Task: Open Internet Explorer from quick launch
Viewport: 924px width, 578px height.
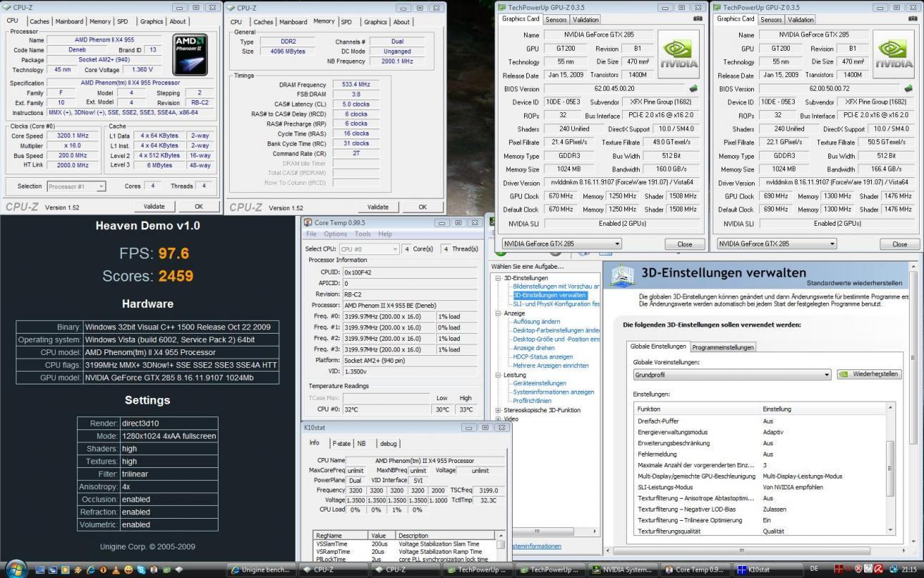Action: 91,569
